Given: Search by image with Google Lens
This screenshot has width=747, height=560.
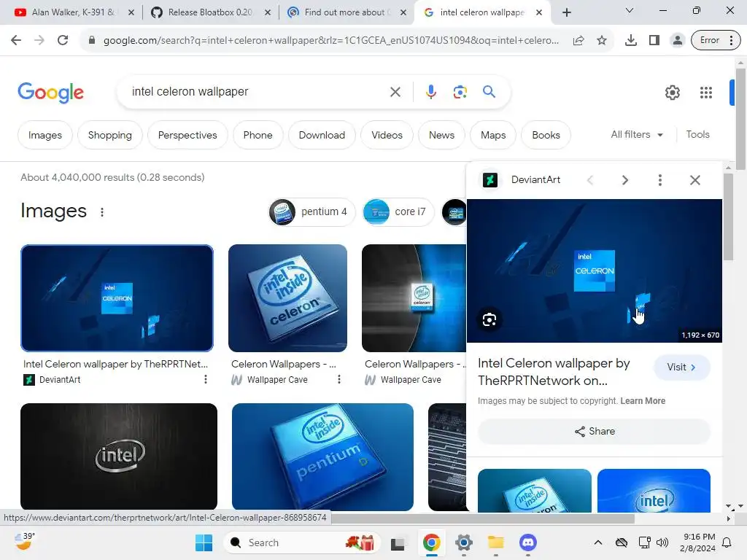Looking at the screenshot, I should [x=460, y=91].
